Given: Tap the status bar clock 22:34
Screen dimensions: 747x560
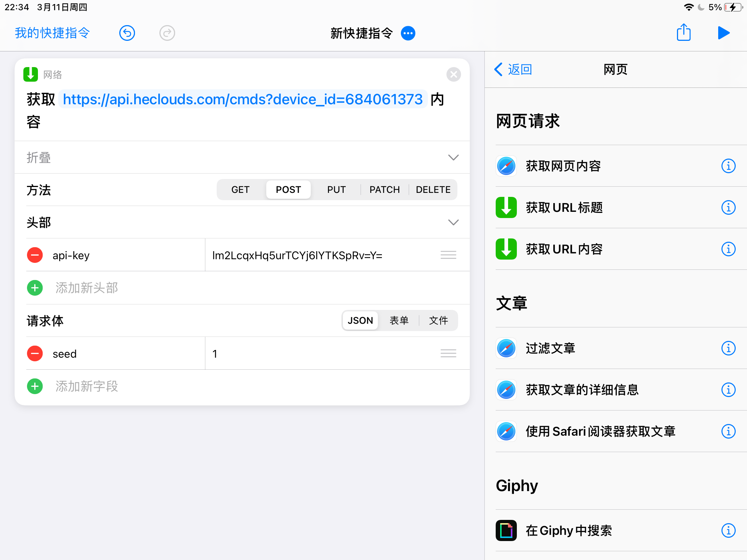Looking at the screenshot, I should click(17, 7).
